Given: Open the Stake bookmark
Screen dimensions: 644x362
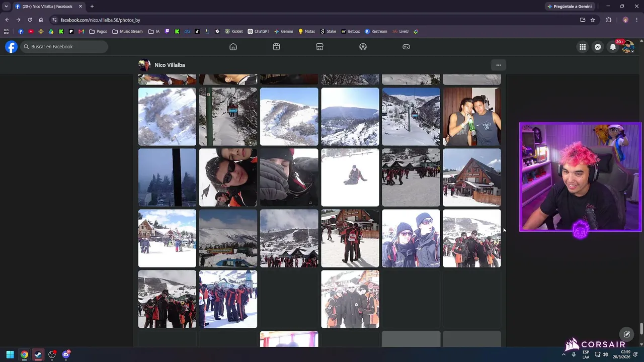Looking at the screenshot, I should (x=329, y=31).
